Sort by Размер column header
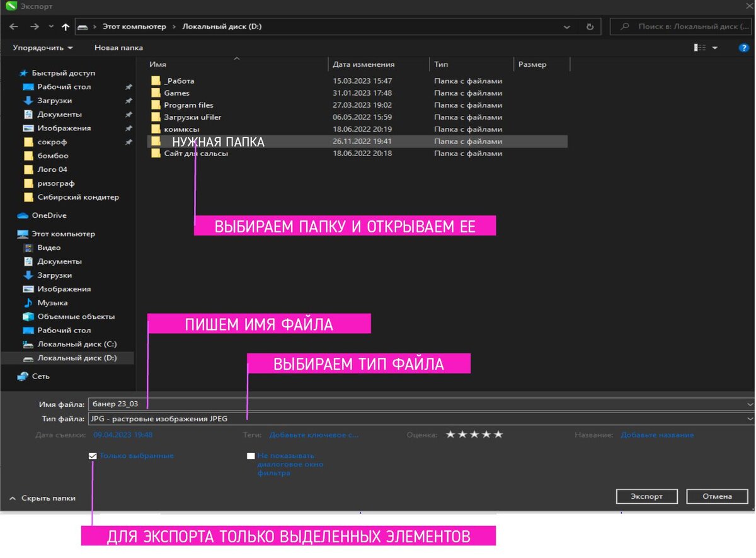Screen dimensions: 756x558 click(x=532, y=64)
